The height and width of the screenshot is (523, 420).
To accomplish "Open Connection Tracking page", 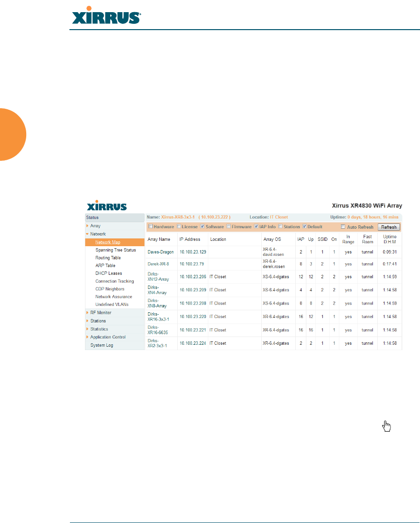I will click(x=115, y=281).
